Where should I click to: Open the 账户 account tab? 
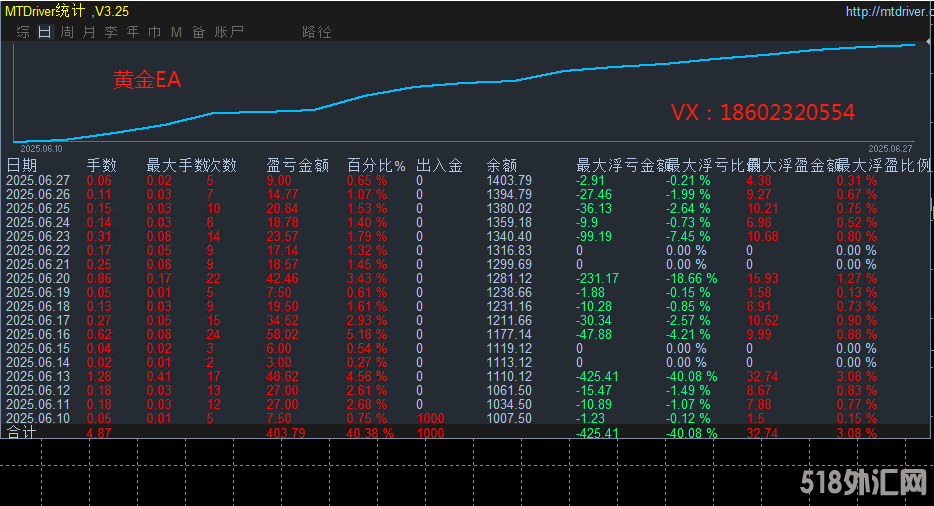point(229,32)
